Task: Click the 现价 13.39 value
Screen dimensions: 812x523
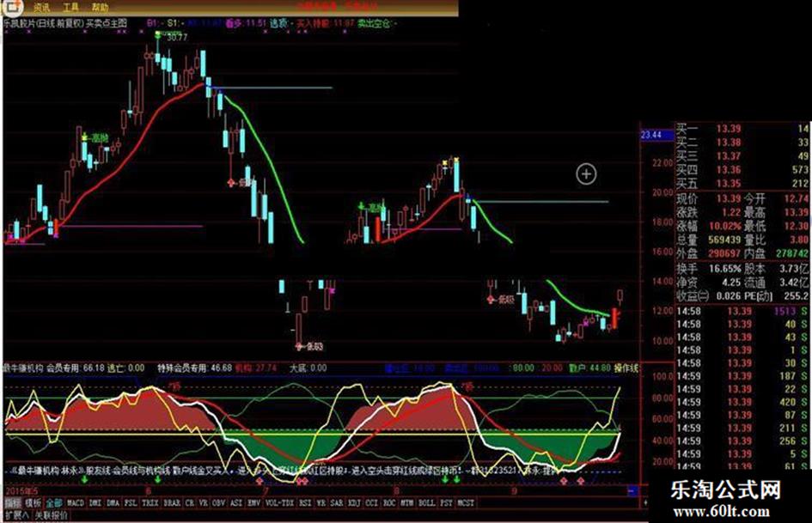Action: 729,199
